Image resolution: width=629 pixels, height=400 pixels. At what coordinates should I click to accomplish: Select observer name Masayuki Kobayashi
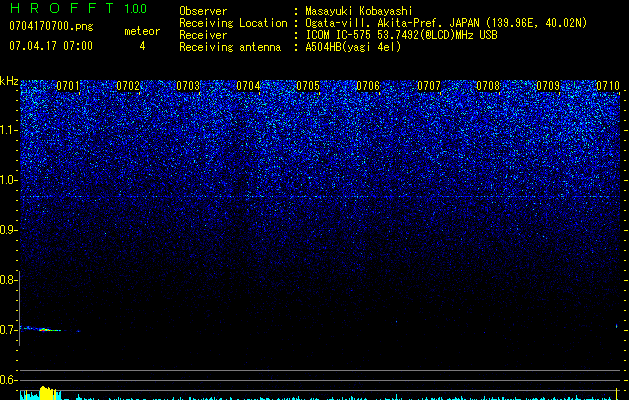pyautogui.click(x=359, y=11)
